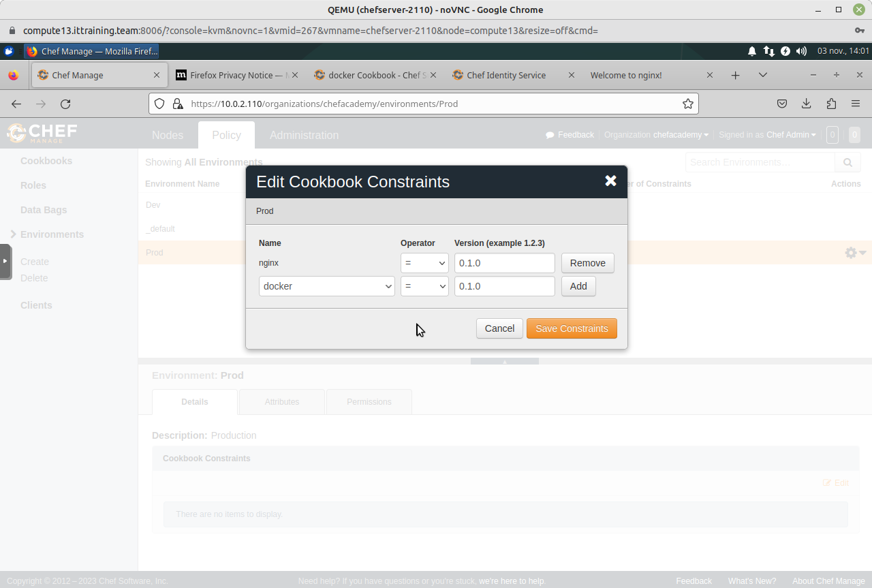The width and height of the screenshot is (872, 588).
Task: Open the Attributes tab
Action: pos(282,402)
